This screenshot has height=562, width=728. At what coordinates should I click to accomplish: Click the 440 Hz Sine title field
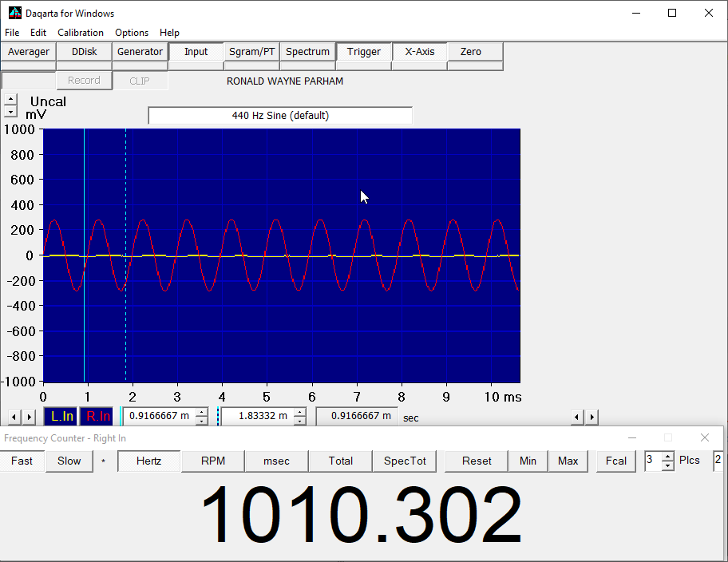[280, 116]
